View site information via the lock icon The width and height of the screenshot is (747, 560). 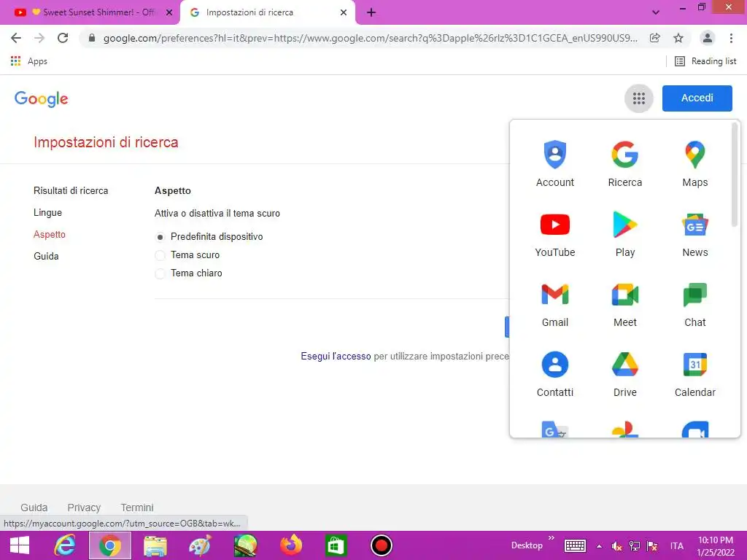click(x=92, y=38)
